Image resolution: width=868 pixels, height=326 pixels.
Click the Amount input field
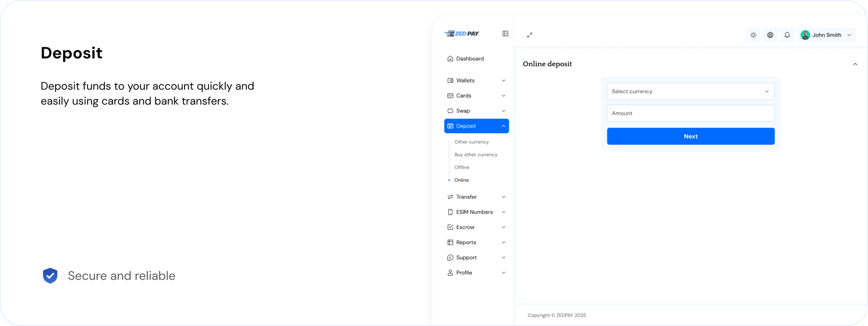coord(691,113)
